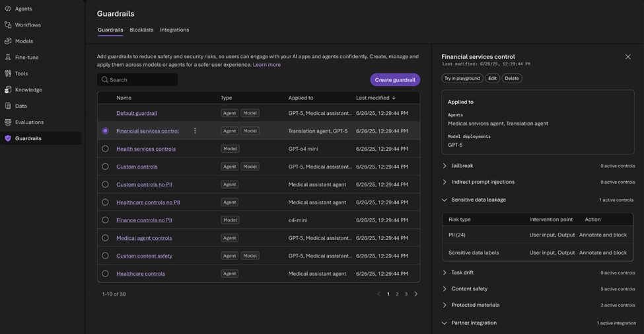Screen dimensions: 644x334
Task: Click the Evaluations sidebar icon
Action: click(x=8, y=122)
